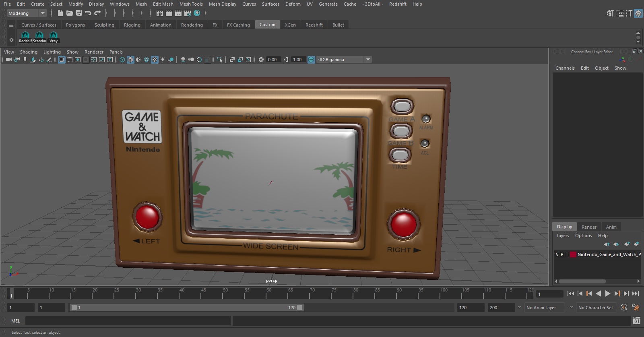Open the Mesh Tools menu

191,4
